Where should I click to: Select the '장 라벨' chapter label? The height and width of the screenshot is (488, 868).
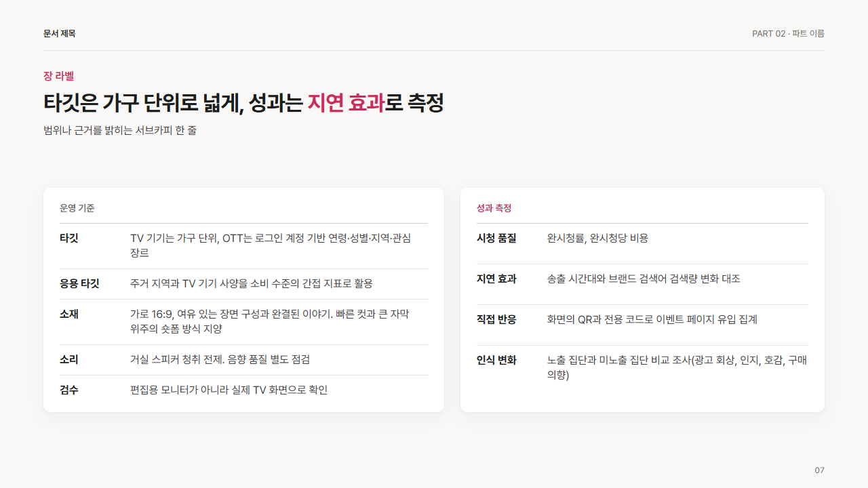(x=58, y=76)
